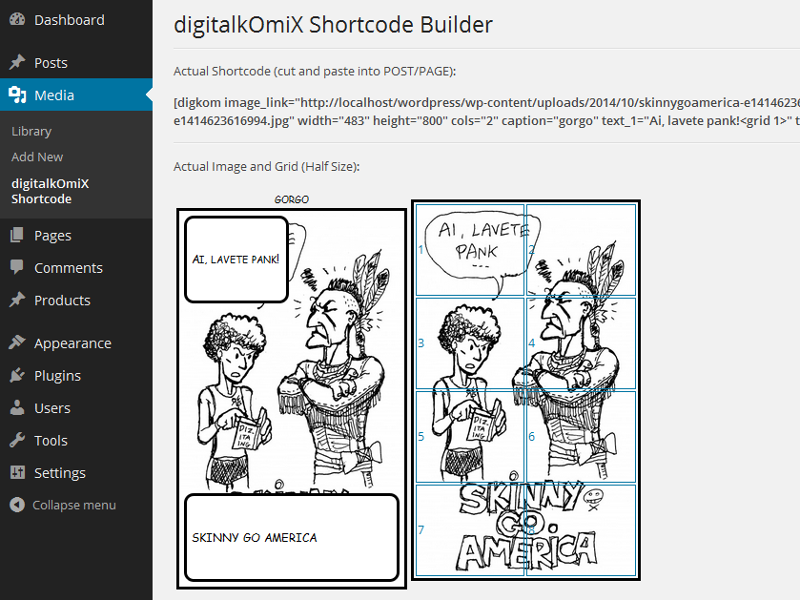This screenshot has height=600, width=800.
Task: Click the Products pin icon
Action: (x=17, y=299)
